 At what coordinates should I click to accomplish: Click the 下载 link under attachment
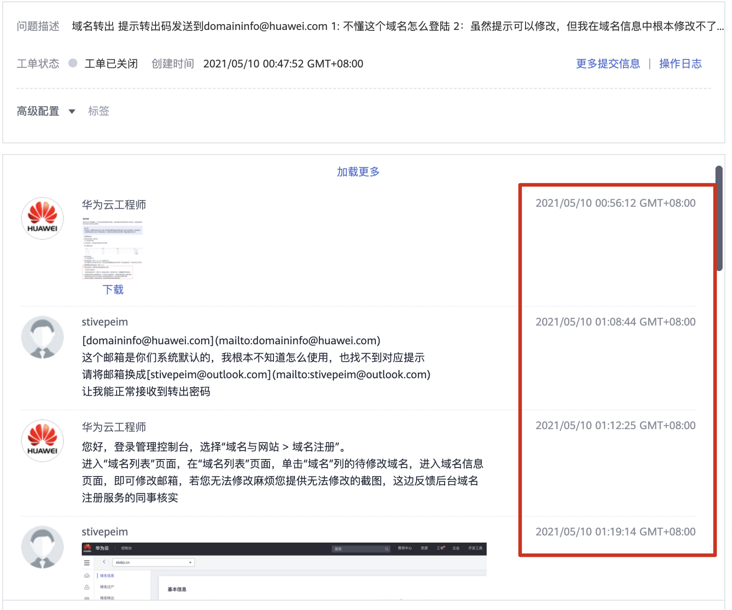pos(113,290)
